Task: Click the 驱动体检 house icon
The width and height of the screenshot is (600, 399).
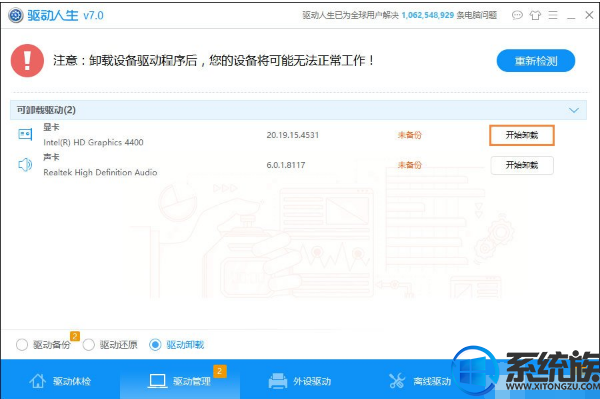Action: [x=38, y=381]
